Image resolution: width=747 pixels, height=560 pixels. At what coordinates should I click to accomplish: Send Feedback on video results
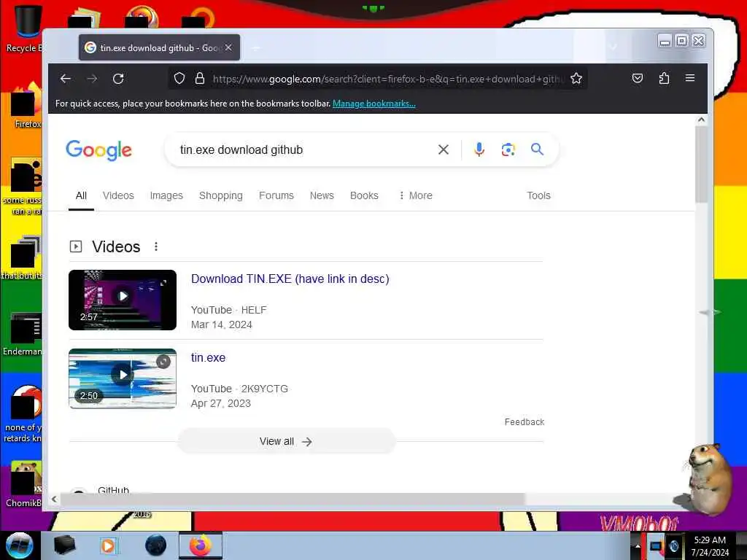(x=524, y=422)
